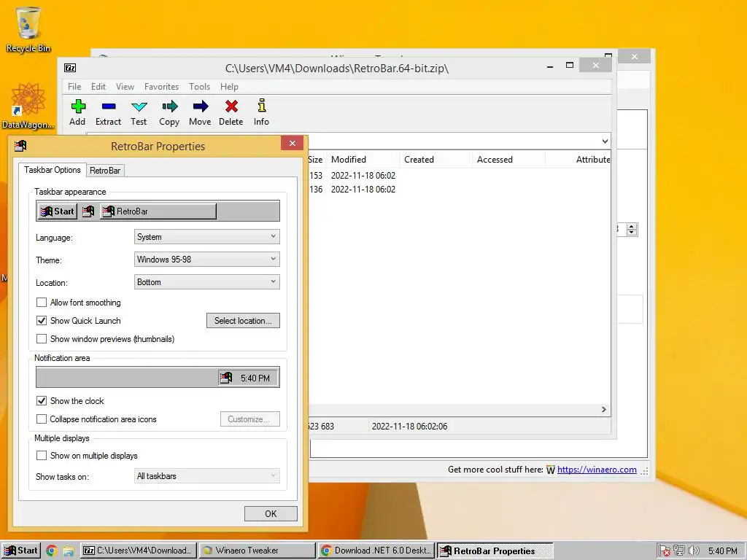Click OK in RetroBar Properties
Screen dimensions: 747x560
click(x=271, y=514)
